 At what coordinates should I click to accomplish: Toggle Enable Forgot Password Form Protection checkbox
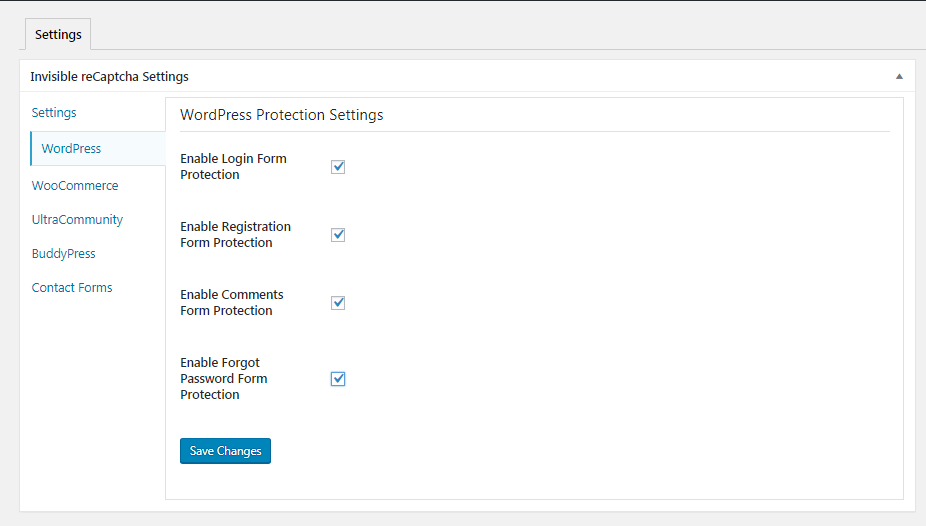point(338,379)
